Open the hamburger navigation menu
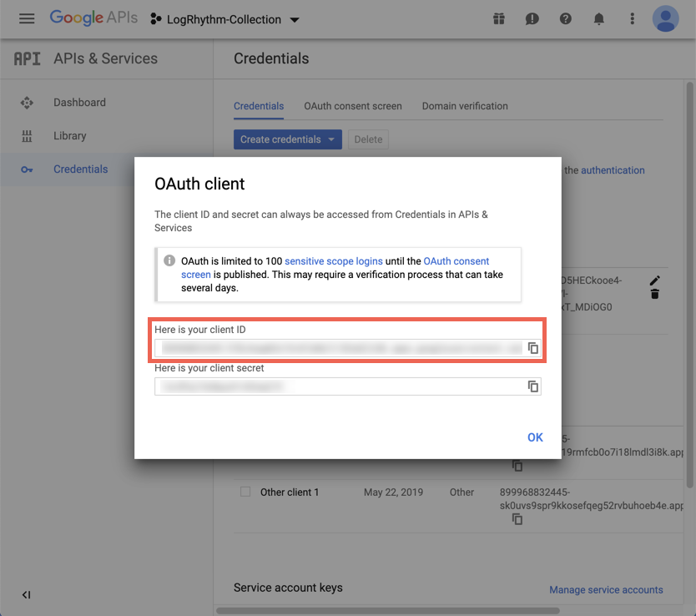Image resolution: width=696 pixels, height=616 pixels. pos(27,18)
